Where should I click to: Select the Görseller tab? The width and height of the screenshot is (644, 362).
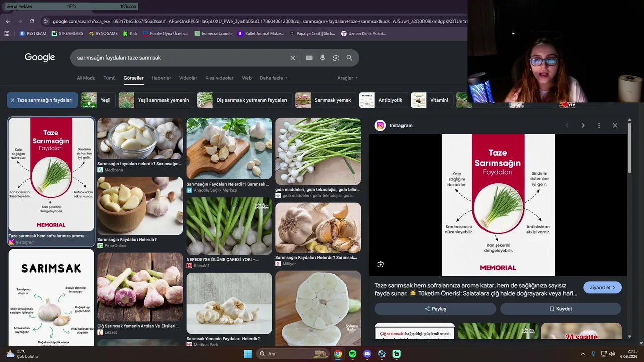click(133, 78)
